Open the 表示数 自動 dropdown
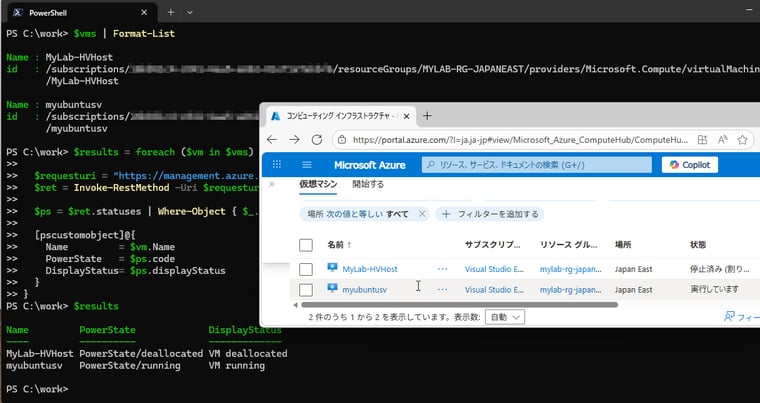760x403 pixels. 505,317
